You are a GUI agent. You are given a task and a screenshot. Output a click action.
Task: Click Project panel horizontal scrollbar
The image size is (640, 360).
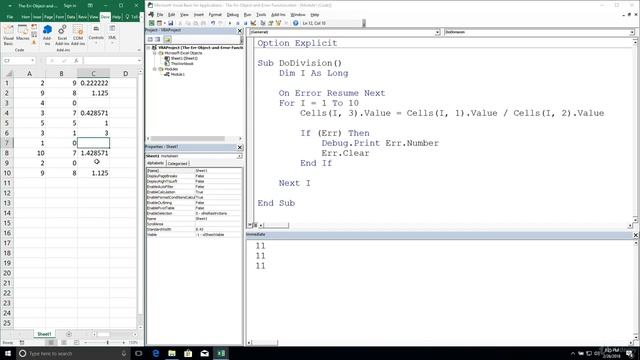pyautogui.click(x=187, y=138)
